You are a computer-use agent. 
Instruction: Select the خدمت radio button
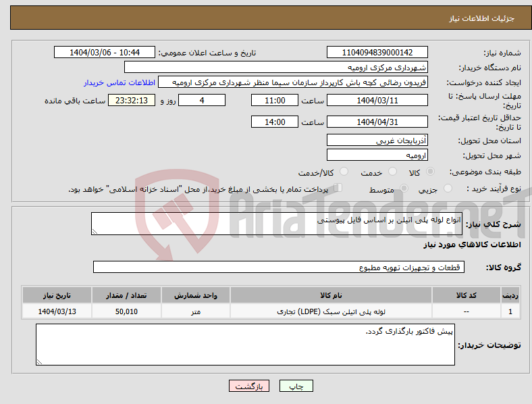coord(392,172)
